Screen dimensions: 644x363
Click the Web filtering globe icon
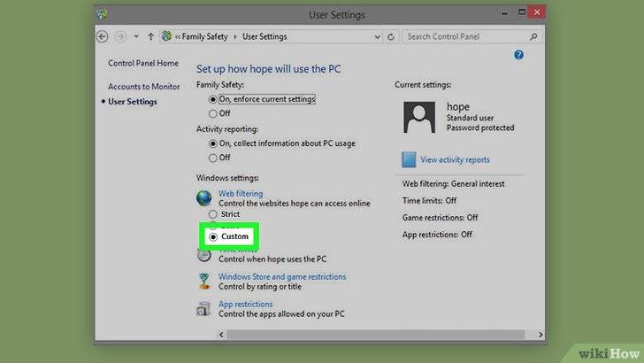(x=204, y=197)
